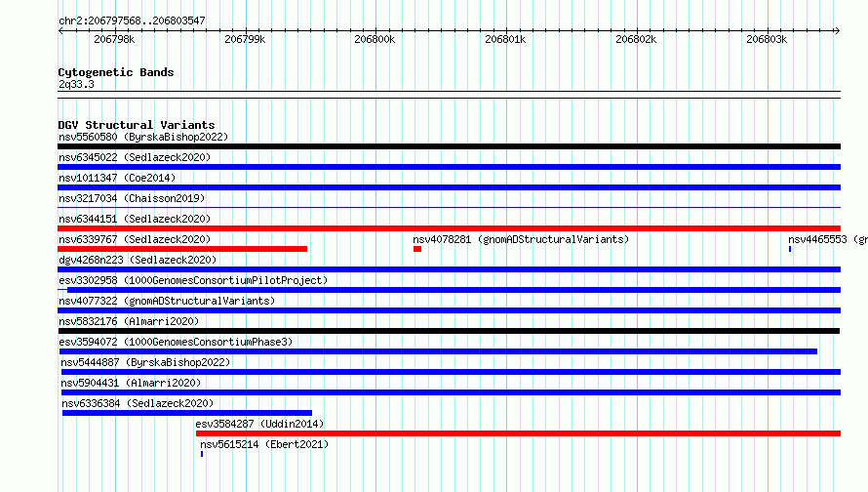Open nsv5615214 (Ebert2021) label
This screenshot has width=868, height=492.
click(x=264, y=444)
